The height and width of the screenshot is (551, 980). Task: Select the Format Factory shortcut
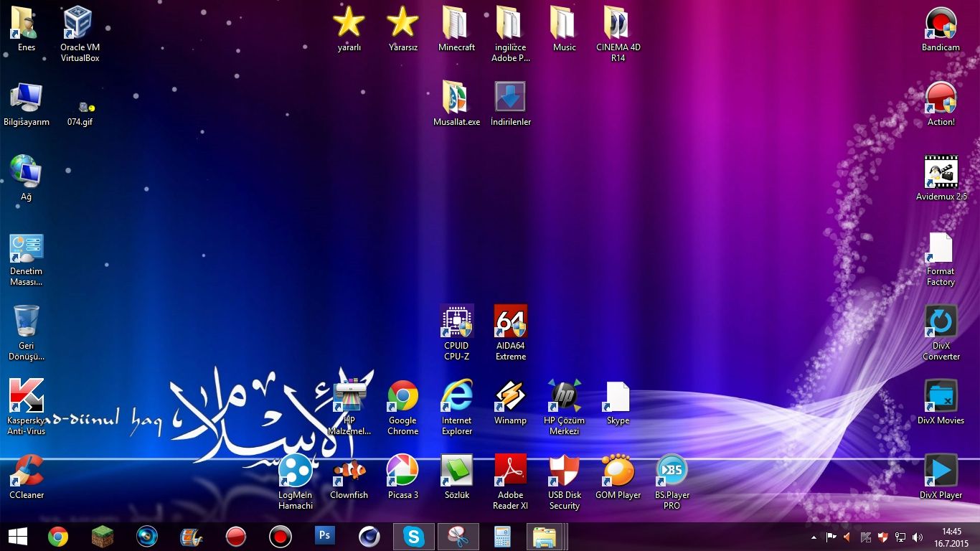pos(941,259)
